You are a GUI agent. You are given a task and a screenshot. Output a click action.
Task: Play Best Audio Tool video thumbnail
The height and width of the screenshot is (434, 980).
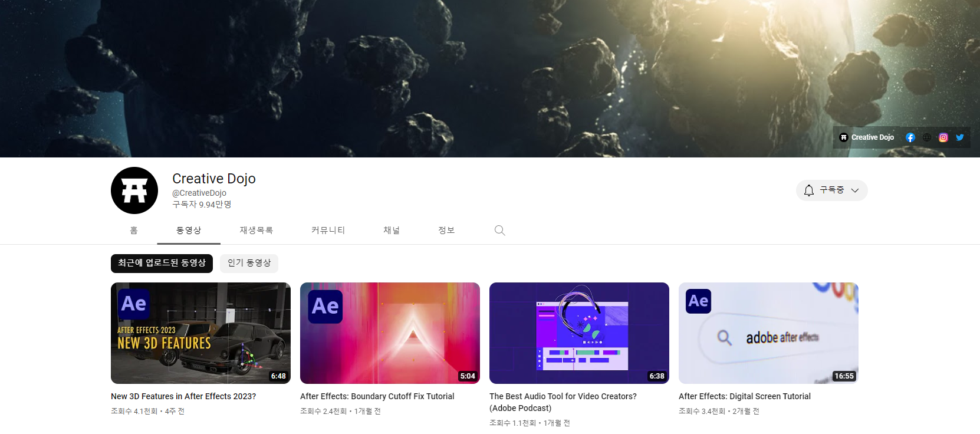[x=579, y=333]
